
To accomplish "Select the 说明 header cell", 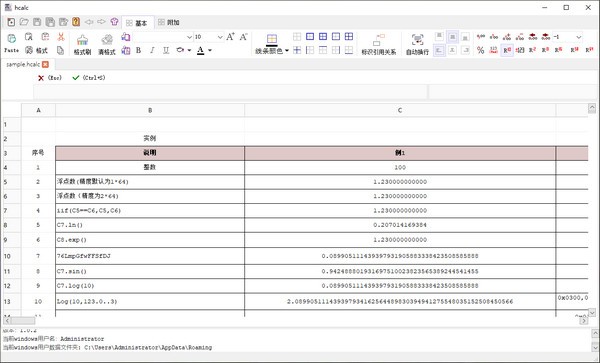I will click(150, 153).
